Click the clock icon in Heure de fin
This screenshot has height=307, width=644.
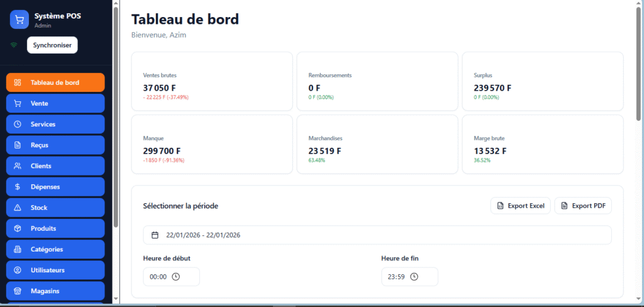[x=414, y=277]
